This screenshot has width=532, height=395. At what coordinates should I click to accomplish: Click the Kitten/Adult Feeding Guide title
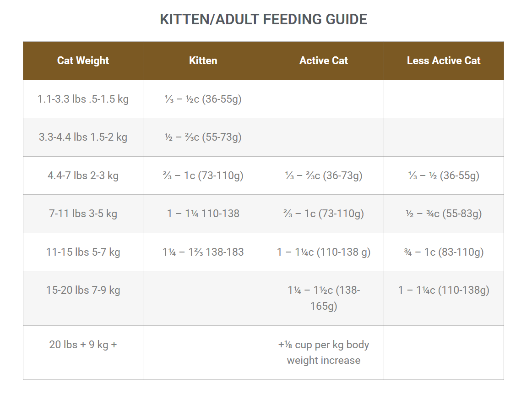pyautogui.click(x=263, y=20)
